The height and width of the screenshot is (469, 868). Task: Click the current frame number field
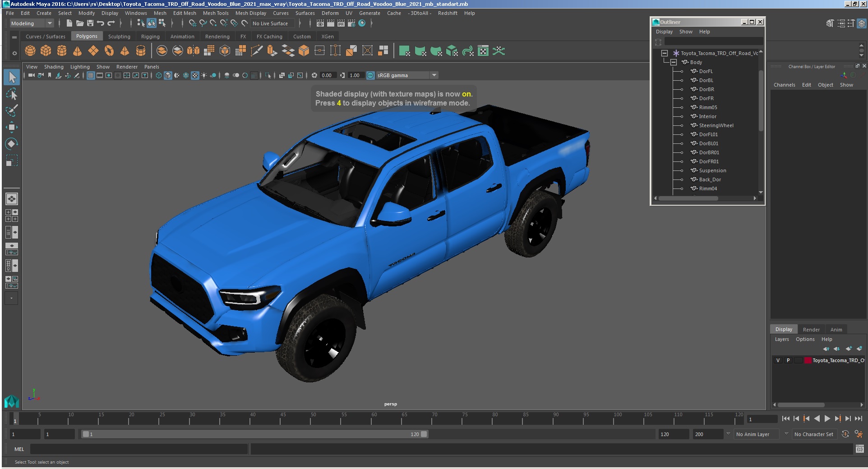click(x=762, y=419)
